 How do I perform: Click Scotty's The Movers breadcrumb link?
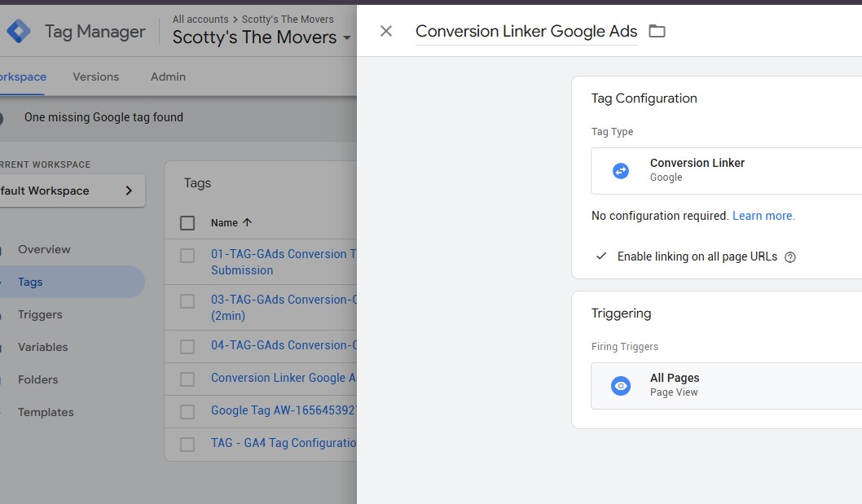288,20
